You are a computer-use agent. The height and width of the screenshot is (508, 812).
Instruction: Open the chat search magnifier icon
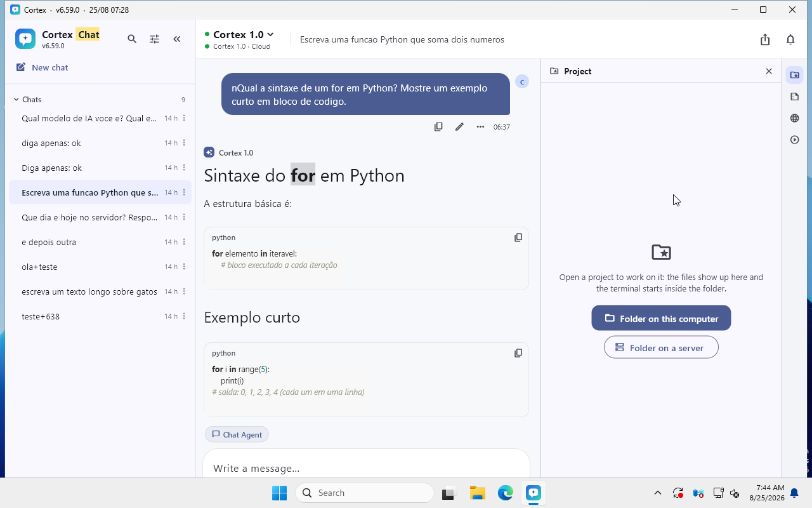(132, 39)
